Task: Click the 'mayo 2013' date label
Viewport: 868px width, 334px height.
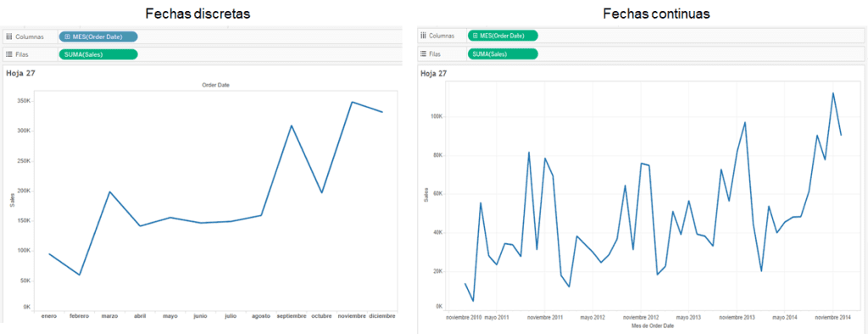Action: 688,318
